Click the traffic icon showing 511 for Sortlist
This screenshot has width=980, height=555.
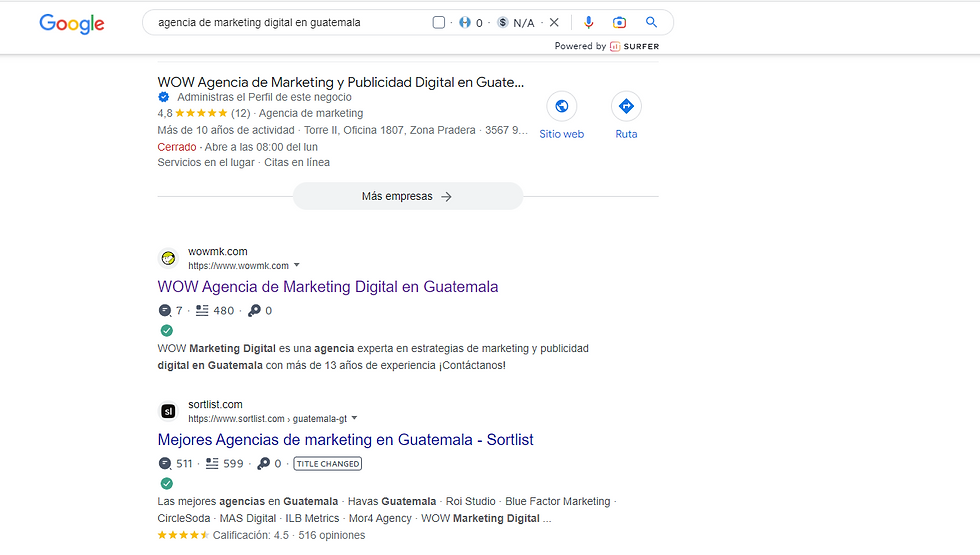coord(164,464)
